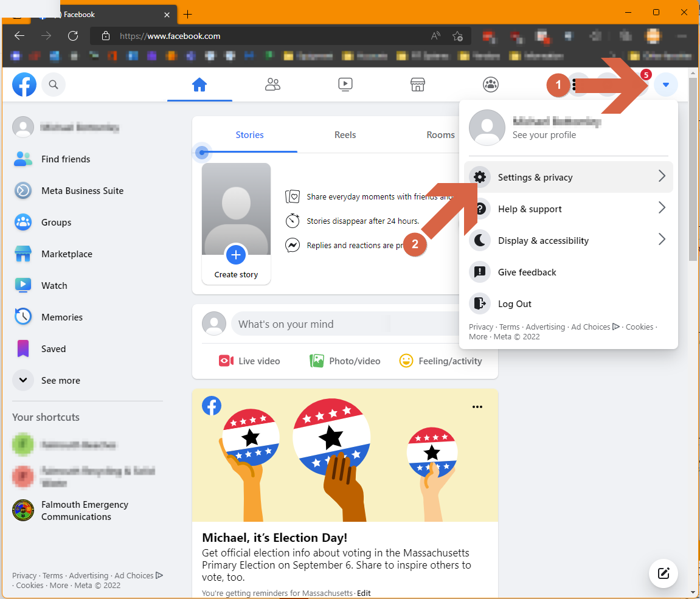Expand the Display & accessibility chevron
The width and height of the screenshot is (700, 599).
(x=662, y=239)
